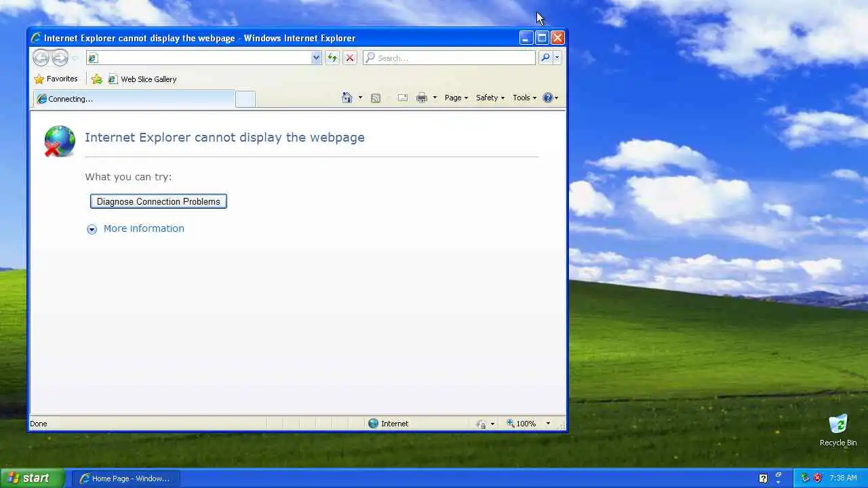This screenshot has height=488, width=868.
Task: Click the Add to Favorites Bar icon
Action: 97,79
